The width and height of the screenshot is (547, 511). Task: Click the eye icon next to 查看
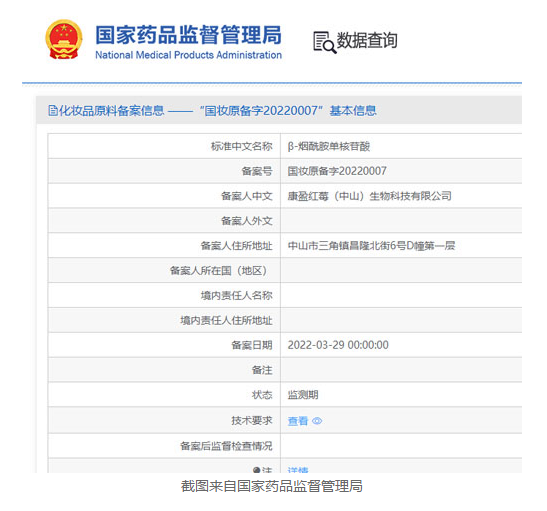[317, 421]
